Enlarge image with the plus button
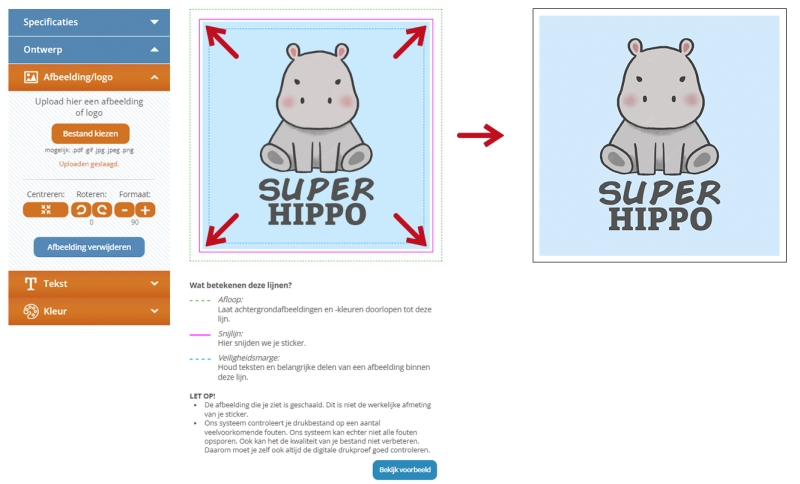The height and width of the screenshot is (484, 800). point(145,210)
